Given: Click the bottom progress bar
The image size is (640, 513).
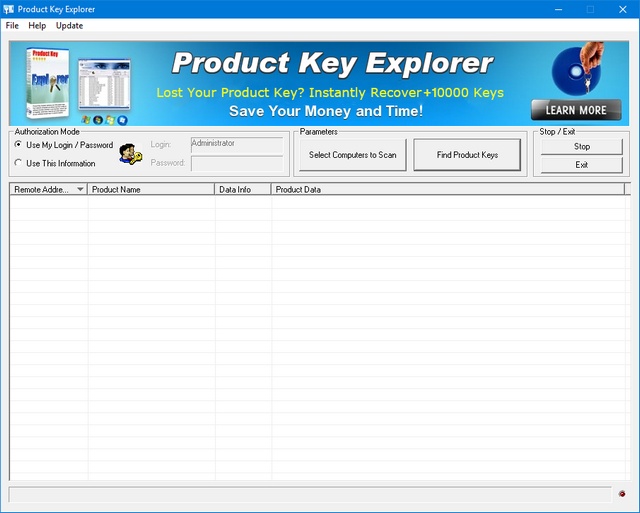Looking at the screenshot, I should [x=310, y=494].
